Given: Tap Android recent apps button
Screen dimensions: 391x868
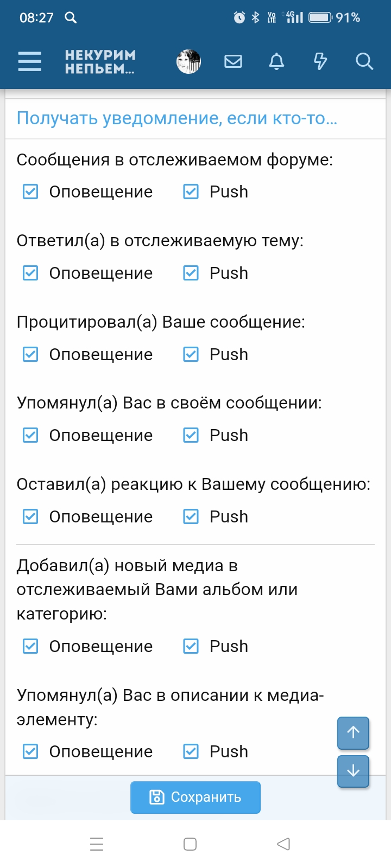Looking at the screenshot, I should [x=97, y=844].
